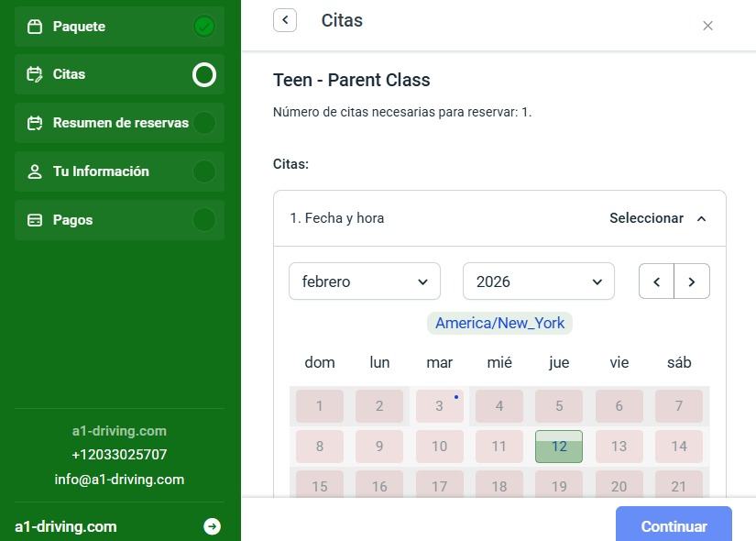756x541 pixels.
Task: Click the back arrow beside Citas
Action: point(285,20)
